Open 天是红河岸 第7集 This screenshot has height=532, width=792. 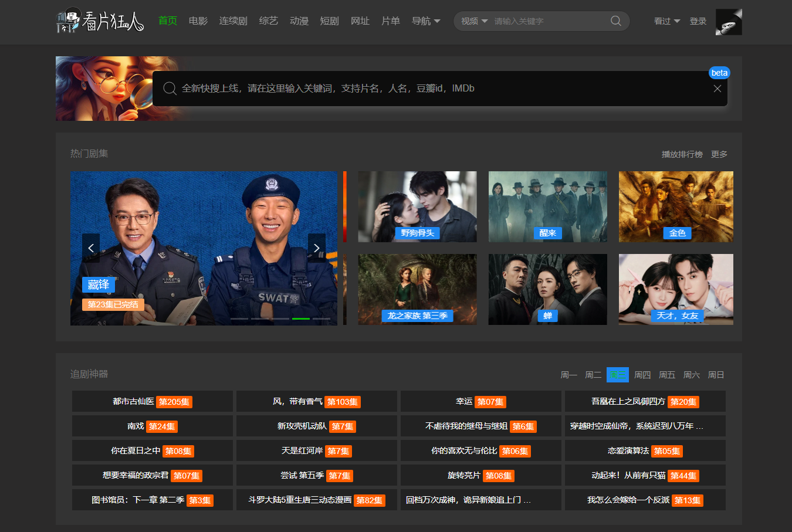click(317, 451)
